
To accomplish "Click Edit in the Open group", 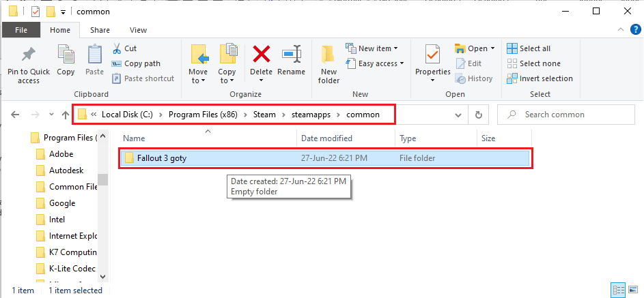I will tap(468, 63).
